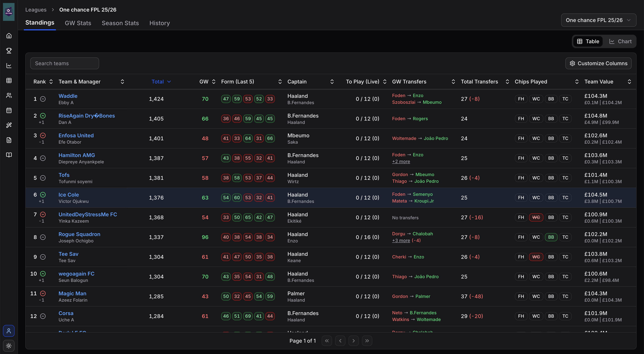
Task: Click the Search teams input field
Action: (64, 63)
